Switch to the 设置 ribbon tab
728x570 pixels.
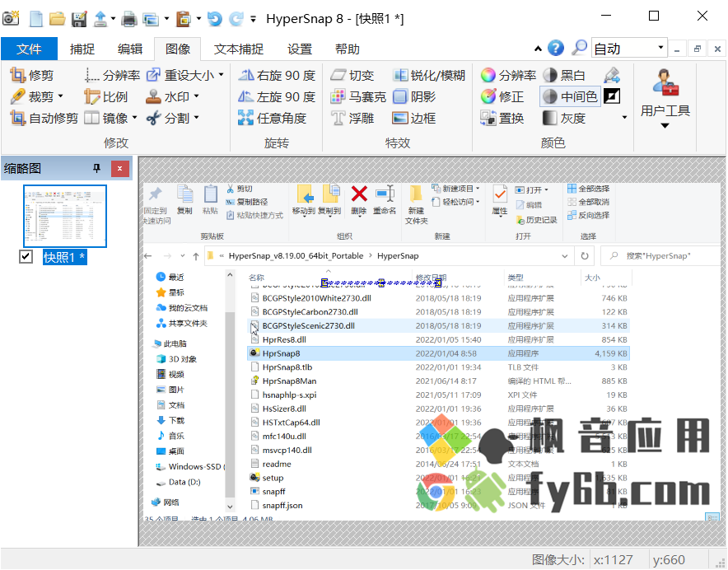(x=300, y=49)
